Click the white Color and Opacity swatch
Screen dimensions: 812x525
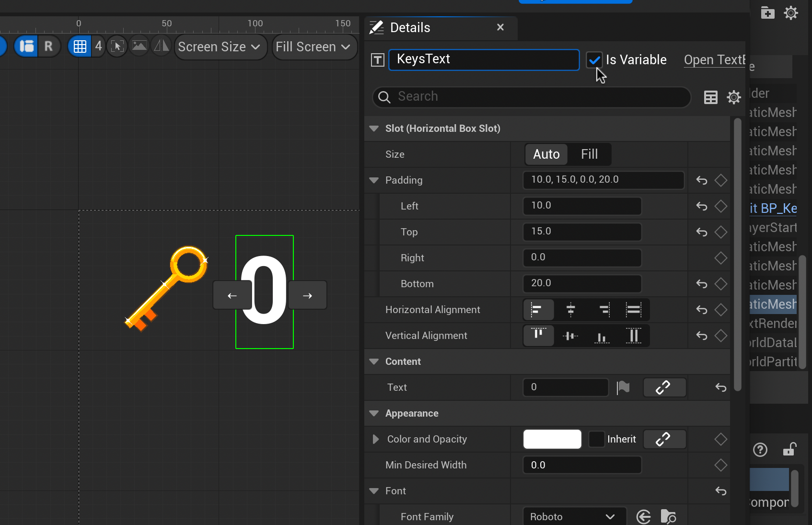pyautogui.click(x=552, y=439)
